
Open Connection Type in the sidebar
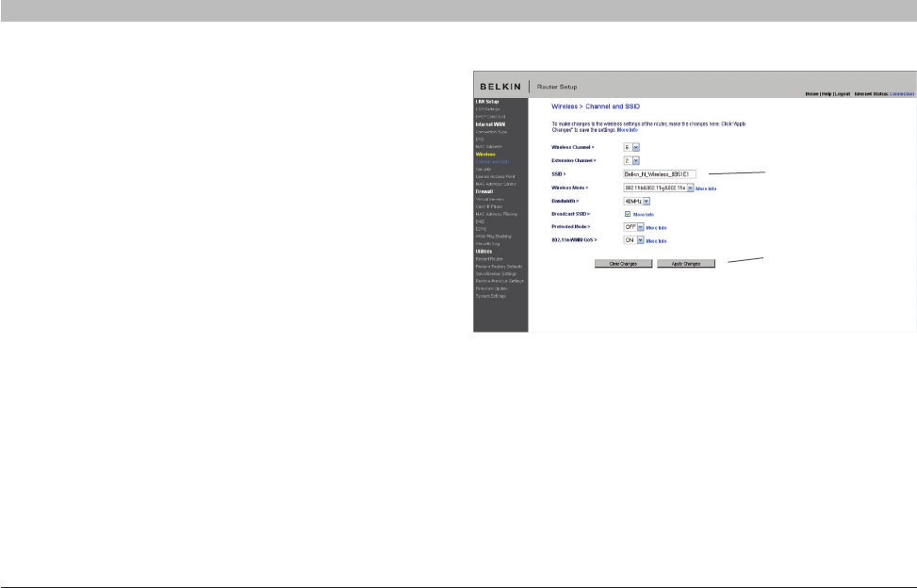coord(491,132)
